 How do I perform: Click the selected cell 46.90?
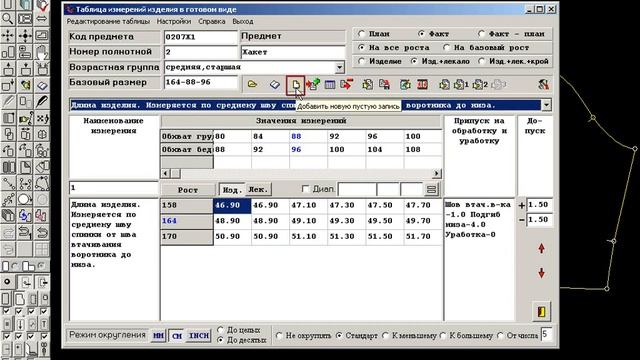click(232, 205)
